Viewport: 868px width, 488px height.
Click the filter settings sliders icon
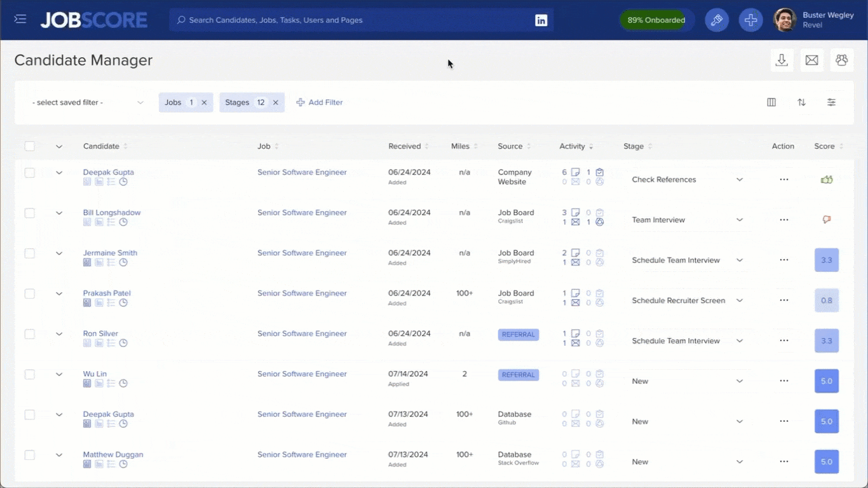click(831, 102)
